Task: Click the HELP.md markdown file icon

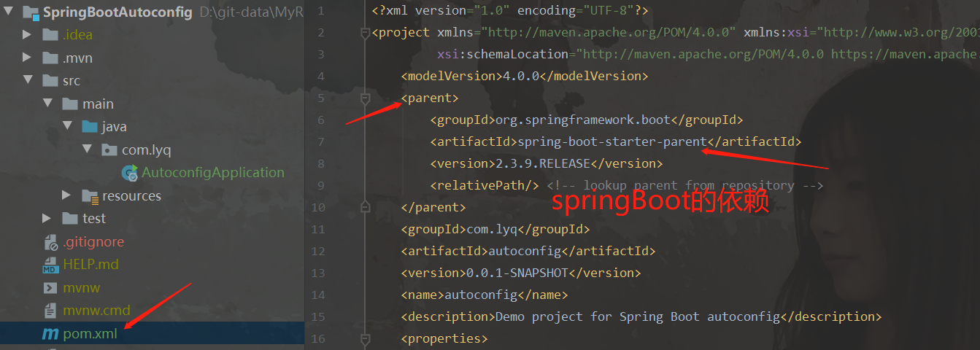Action: click(50, 265)
